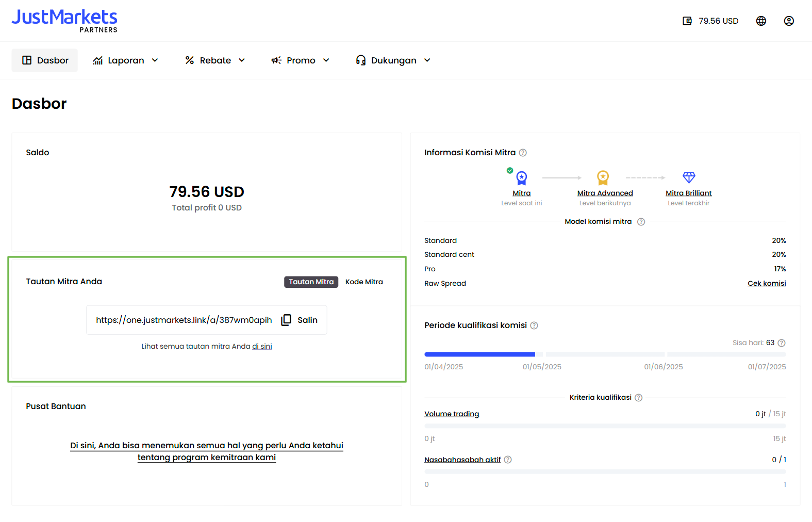Image resolution: width=812 pixels, height=522 pixels.
Task: Click the 01/06/2025 date label
Action: click(x=664, y=367)
